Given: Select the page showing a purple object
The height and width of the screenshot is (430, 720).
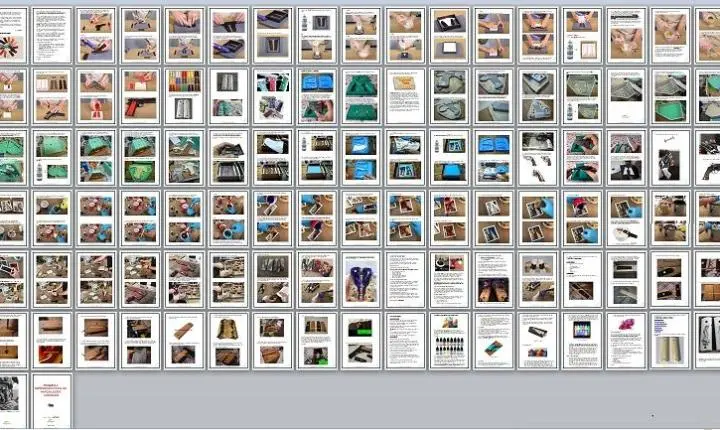Looking at the screenshot, I should coord(360,280).
